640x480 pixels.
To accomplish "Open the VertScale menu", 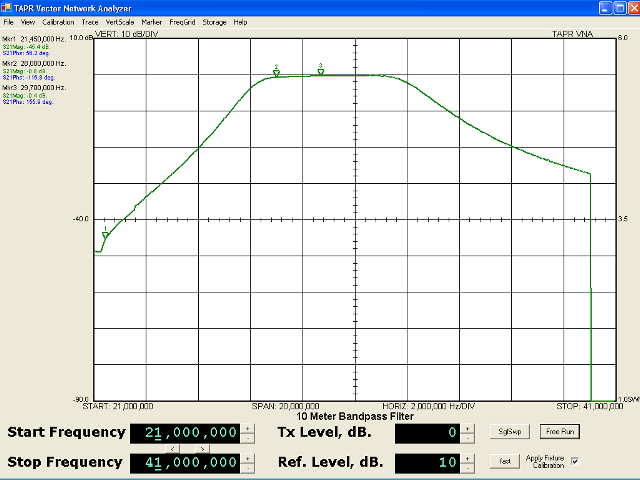I will tap(120, 21).
